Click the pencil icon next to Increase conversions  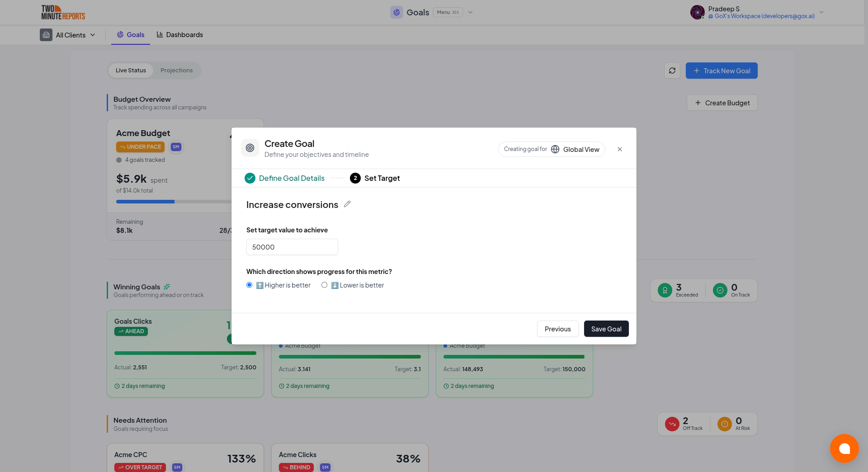[347, 204]
